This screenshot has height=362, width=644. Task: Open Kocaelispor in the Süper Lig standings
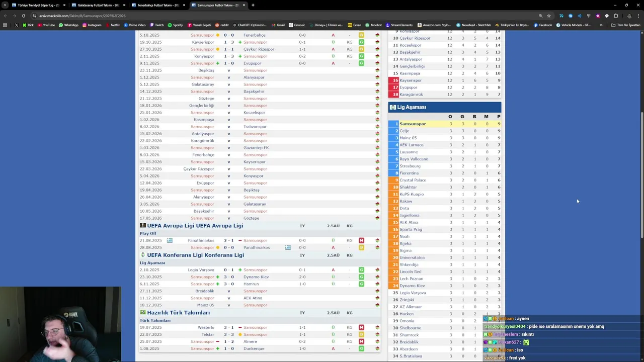tap(411, 45)
